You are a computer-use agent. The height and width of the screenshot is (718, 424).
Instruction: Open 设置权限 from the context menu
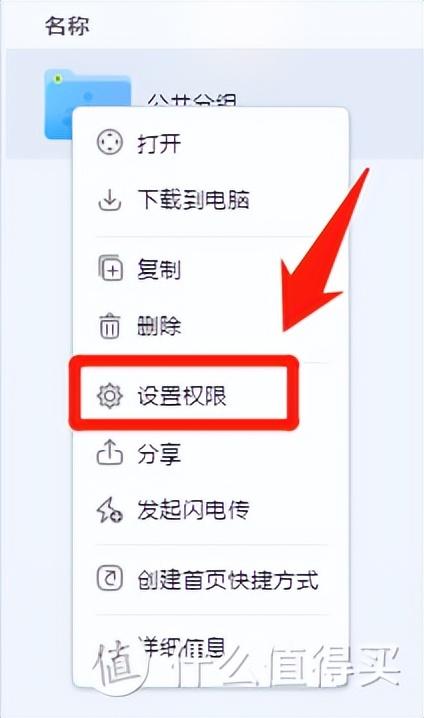(x=182, y=396)
